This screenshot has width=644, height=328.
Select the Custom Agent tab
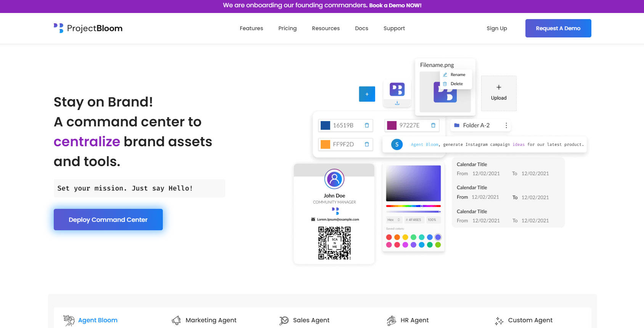(x=530, y=320)
